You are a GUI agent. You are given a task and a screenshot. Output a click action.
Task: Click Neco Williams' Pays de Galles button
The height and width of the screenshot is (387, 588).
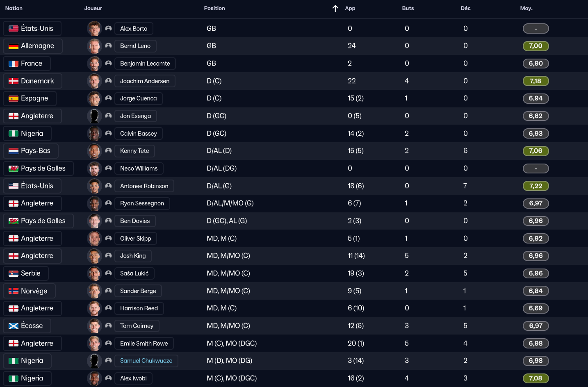38,168
